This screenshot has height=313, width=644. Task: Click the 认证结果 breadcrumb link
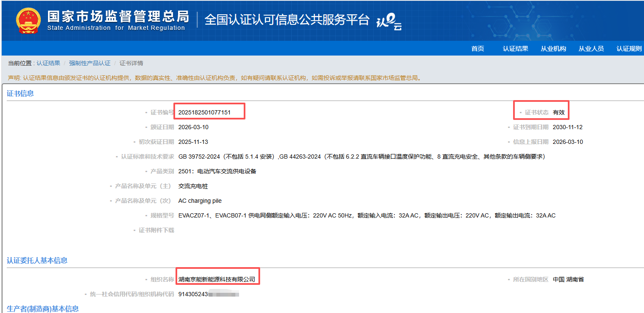pyautogui.click(x=48, y=63)
